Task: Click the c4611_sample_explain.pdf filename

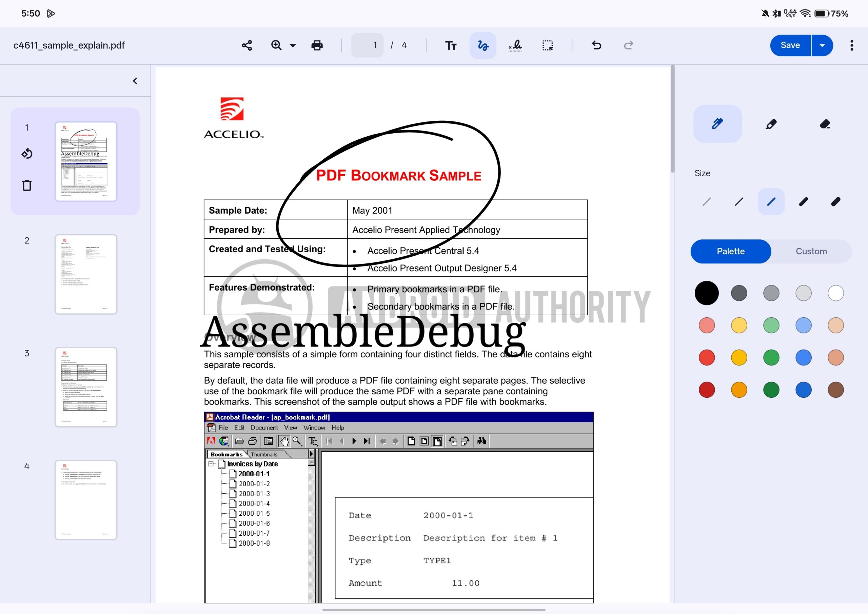Action: (69, 45)
